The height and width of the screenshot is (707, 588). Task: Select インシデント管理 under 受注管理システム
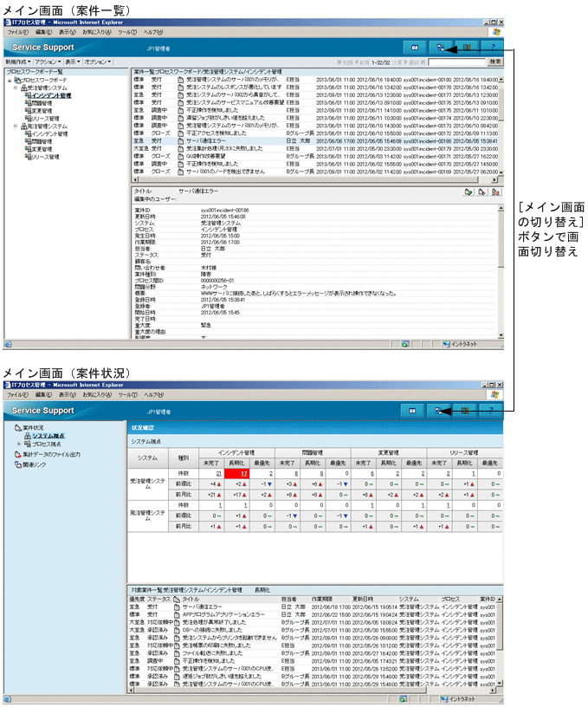51,95
